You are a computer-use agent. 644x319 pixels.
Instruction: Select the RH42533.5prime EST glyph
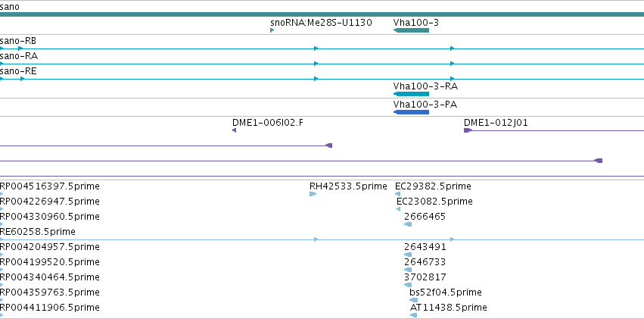(313, 194)
